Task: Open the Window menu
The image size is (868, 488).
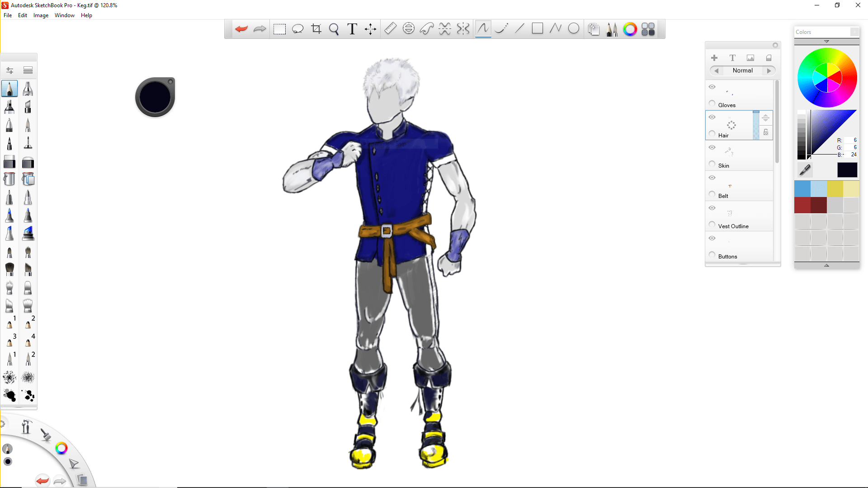Action: 64,15
